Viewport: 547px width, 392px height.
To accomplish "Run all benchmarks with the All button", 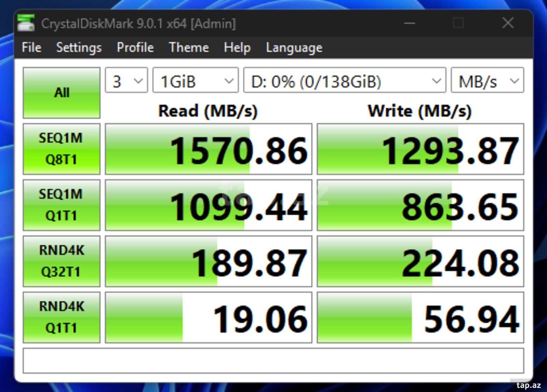I will point(62,93).
